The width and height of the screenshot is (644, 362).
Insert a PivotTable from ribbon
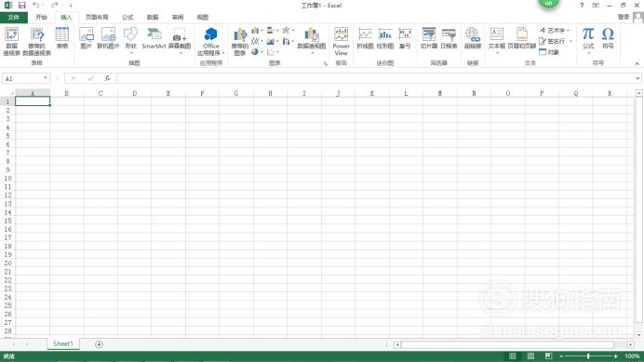[11, 41]
